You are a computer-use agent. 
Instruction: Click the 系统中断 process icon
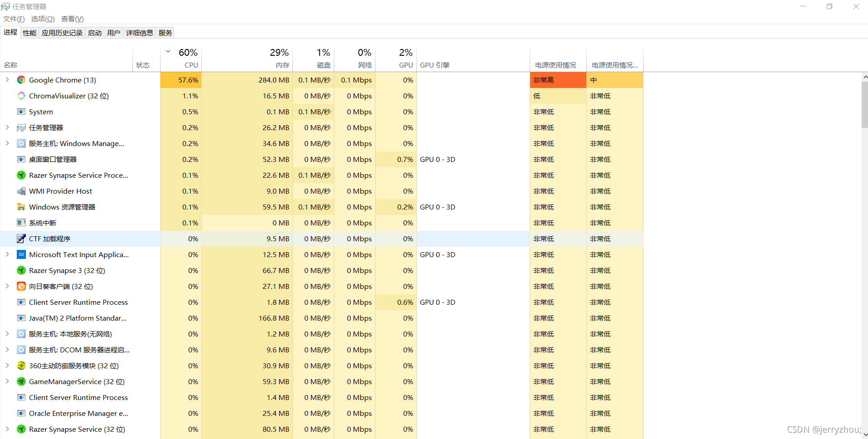click(x=21, y=223)
